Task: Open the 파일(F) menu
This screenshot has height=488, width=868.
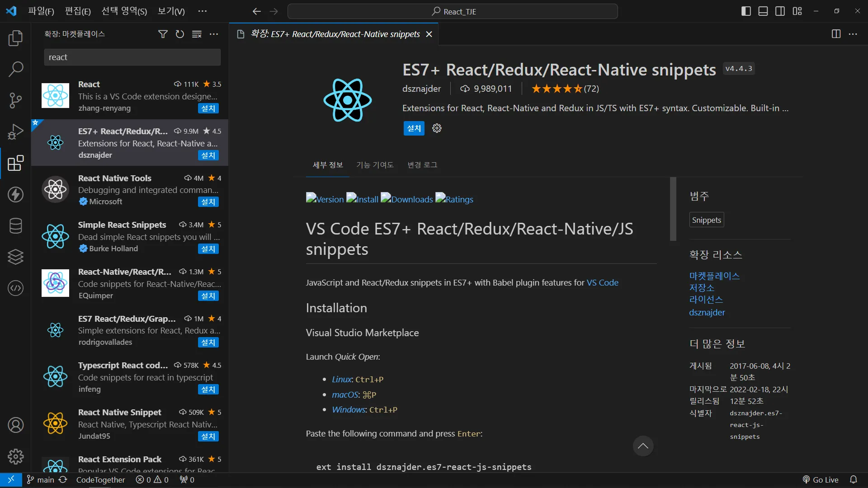Action: [x=41, y=11]
